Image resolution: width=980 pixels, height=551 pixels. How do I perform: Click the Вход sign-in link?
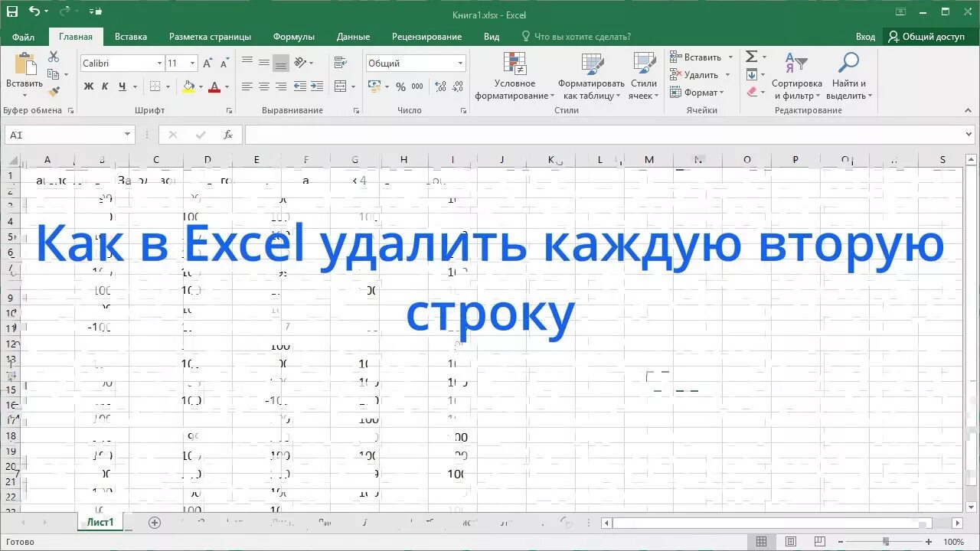click(x=865, y=37)
